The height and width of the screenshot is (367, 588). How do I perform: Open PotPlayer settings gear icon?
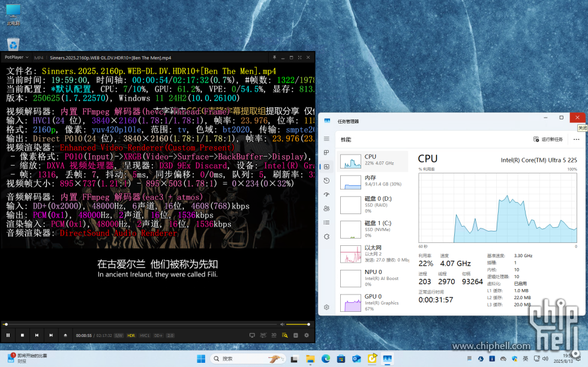point(307,335)
